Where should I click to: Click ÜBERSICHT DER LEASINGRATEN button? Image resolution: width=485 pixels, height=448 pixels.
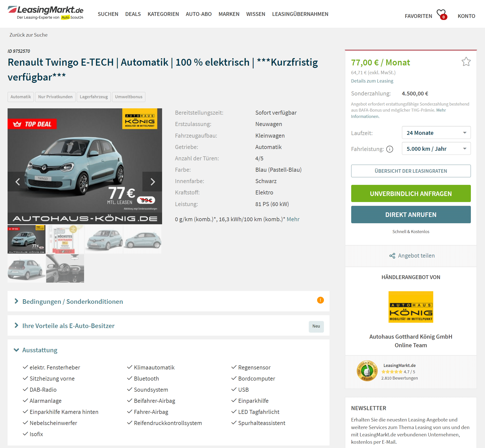click(411, 171)
